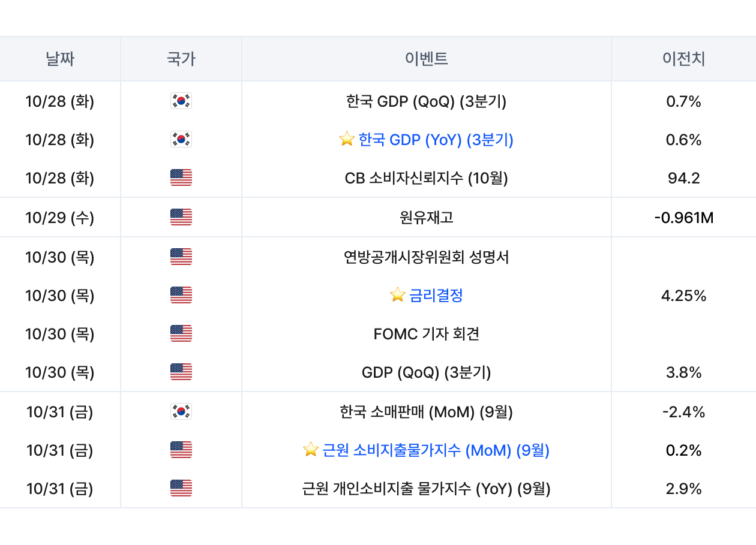Viewport: 756px width, 545px height.
Task: Click the star icon next to 금리결정
Action: [397, 295]
